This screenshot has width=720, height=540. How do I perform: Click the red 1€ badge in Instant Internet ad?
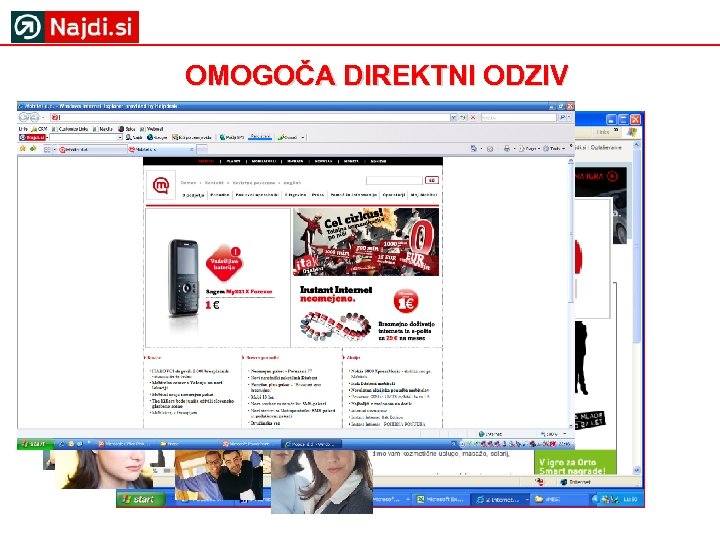(x=406, y=302)
